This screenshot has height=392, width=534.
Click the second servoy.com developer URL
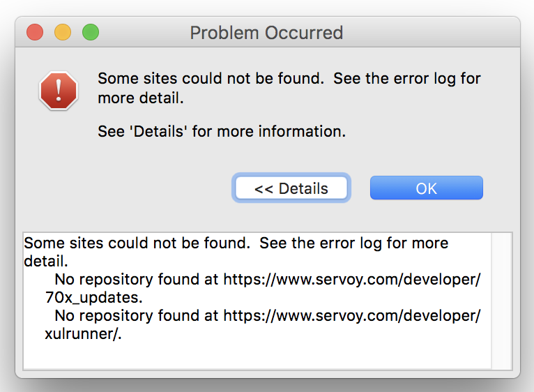[351, 316]
